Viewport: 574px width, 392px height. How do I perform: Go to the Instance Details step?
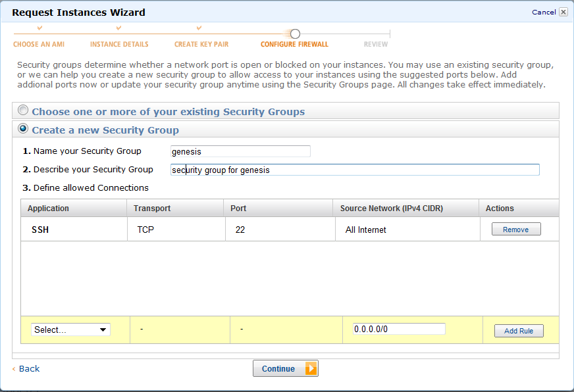(x=119, y=44)
